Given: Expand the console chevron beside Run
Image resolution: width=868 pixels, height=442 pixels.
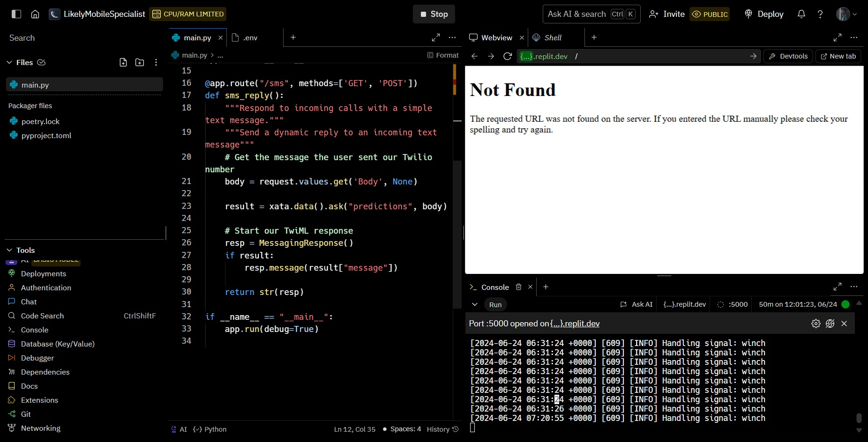Looking at the screenshot, I should pyautogui.click(x=475, y=304).
